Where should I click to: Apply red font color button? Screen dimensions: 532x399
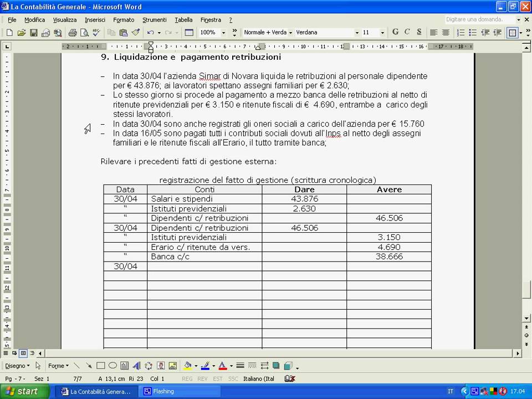[223, 366]
